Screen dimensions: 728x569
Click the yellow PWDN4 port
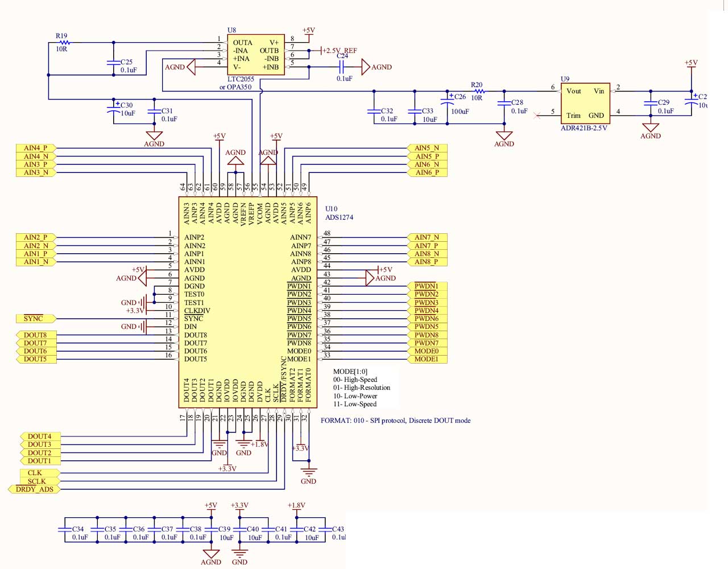point(427,311)
